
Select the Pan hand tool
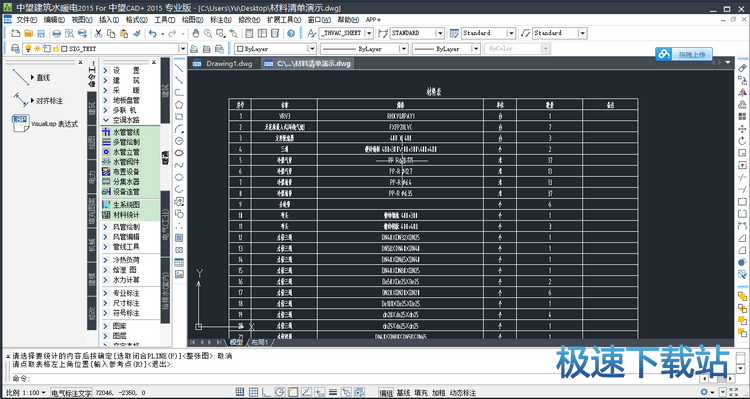click(196, 33)
